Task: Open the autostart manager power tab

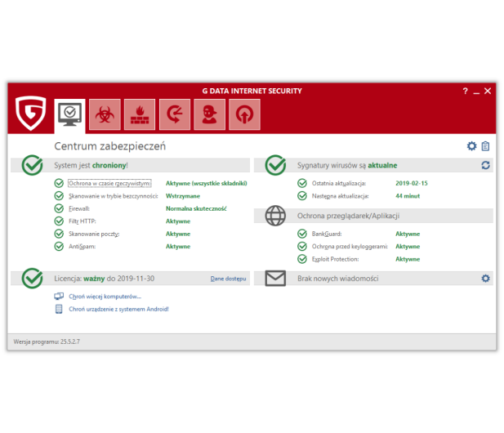Action: point(244,114)
